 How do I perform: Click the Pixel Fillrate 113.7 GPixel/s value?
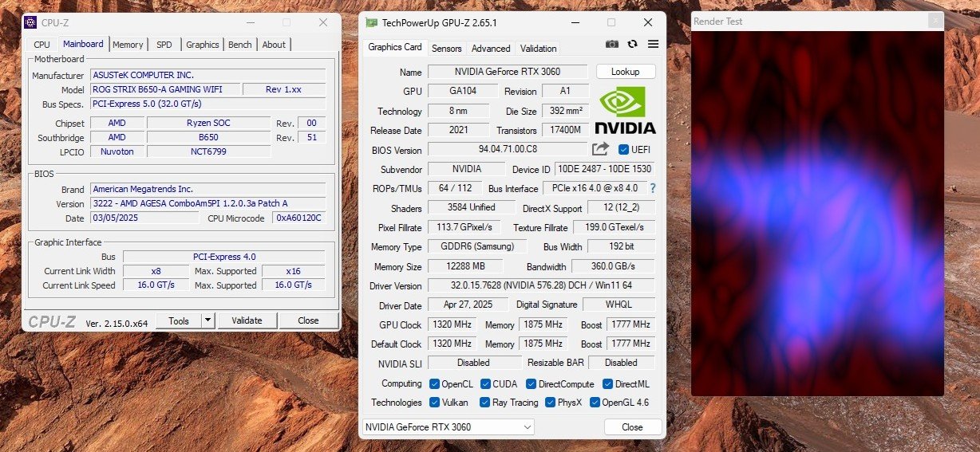466,227
